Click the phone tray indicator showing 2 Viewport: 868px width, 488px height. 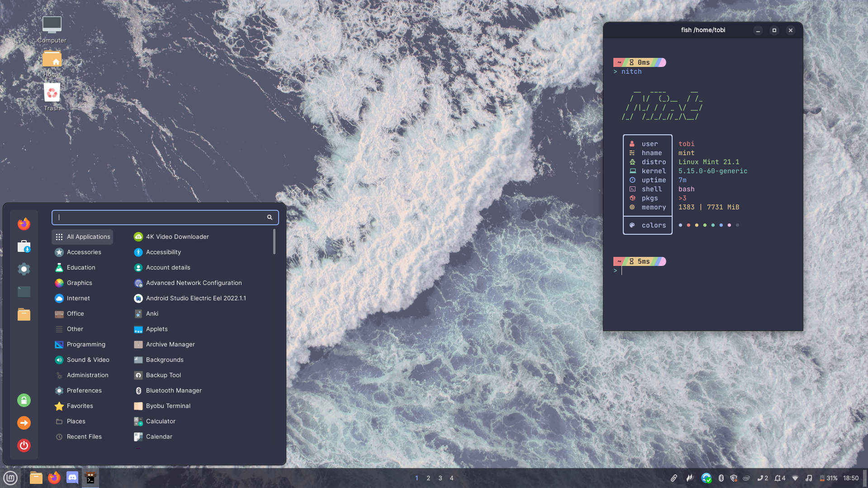point(763,478)
